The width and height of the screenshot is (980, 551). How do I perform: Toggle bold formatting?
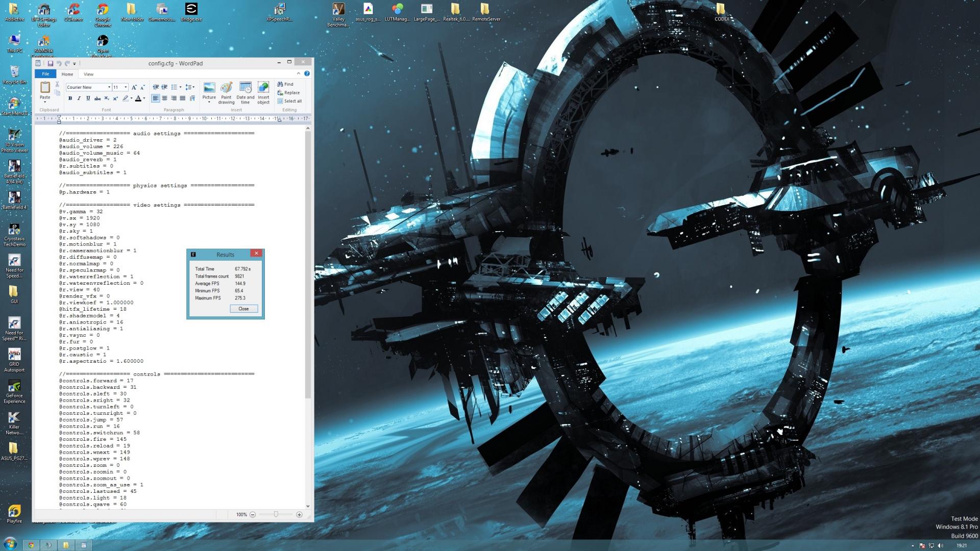[x=70, y=98]
